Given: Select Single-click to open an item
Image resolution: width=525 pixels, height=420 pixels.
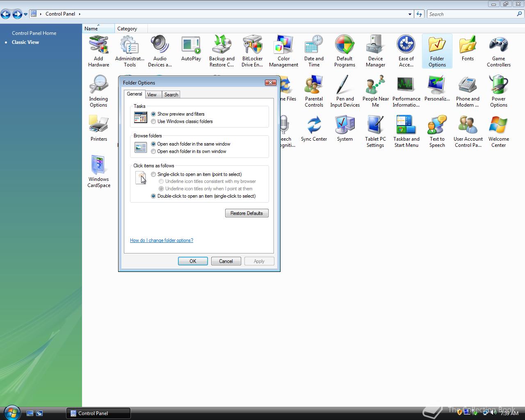Looking at the screenshot, I should coord(196,174).
